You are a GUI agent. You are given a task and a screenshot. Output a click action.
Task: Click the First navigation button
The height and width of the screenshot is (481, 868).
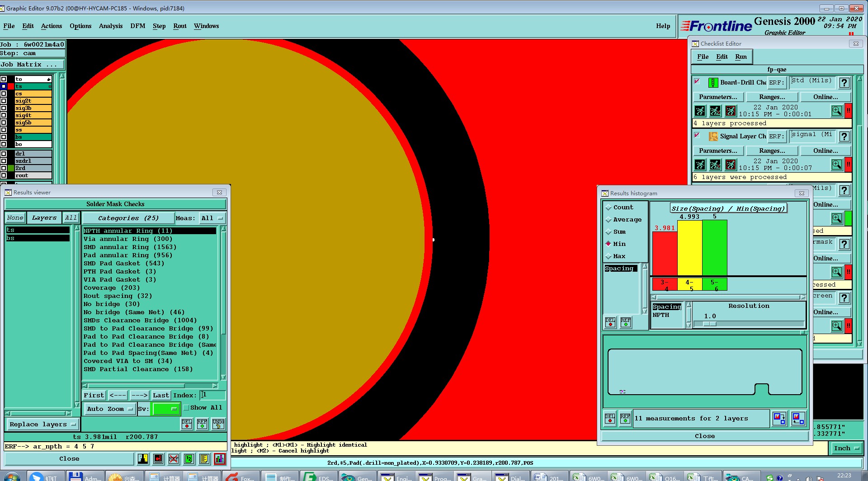94,396
